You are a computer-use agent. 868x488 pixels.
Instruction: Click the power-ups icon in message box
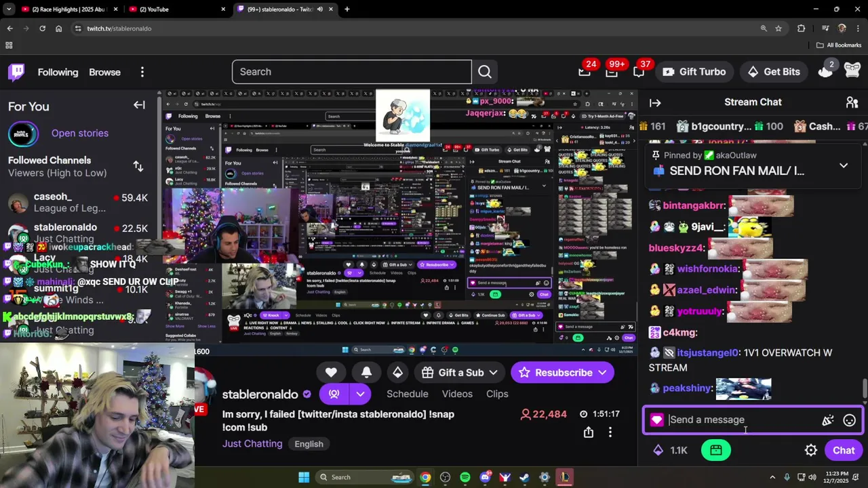pos(827,420)
